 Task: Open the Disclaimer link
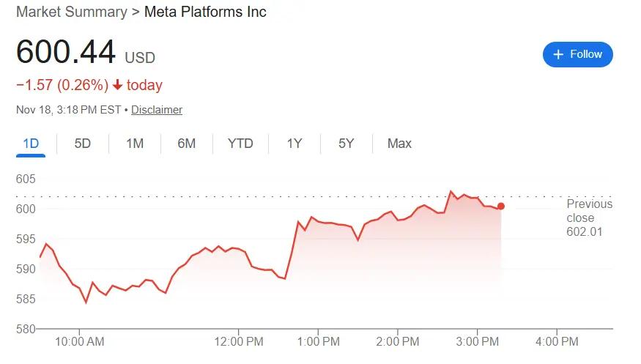pyautogui.click(x=157, y=110)
